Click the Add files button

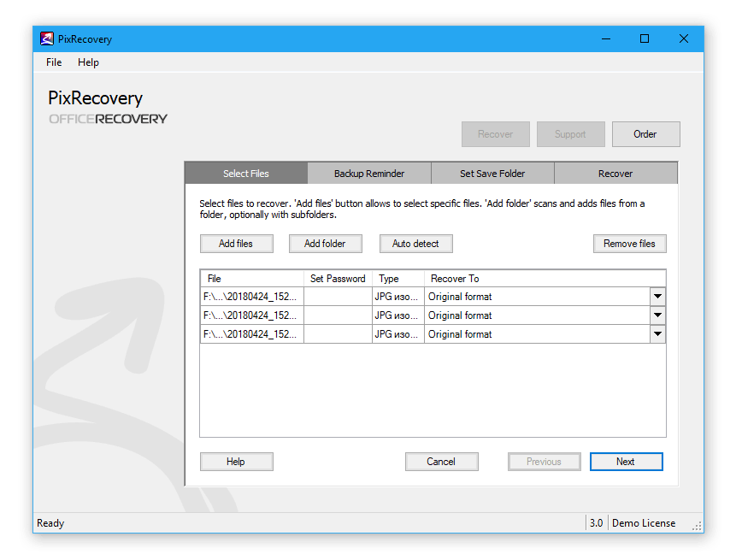236,243
